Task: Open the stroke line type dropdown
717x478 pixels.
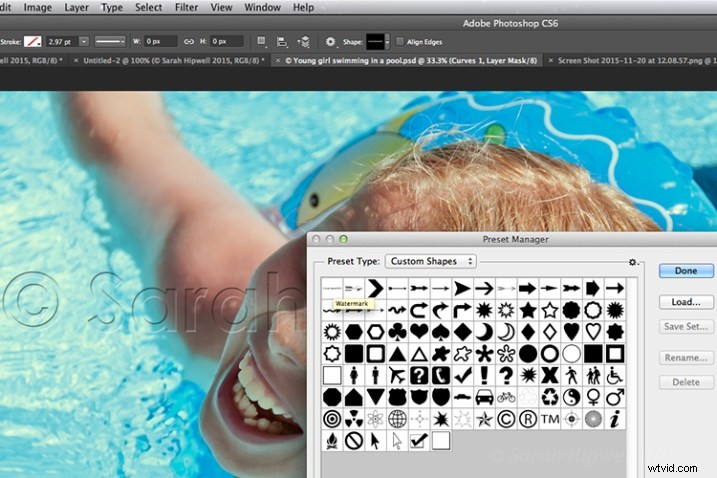Action: pyautogui.click(x=110, y=42)
